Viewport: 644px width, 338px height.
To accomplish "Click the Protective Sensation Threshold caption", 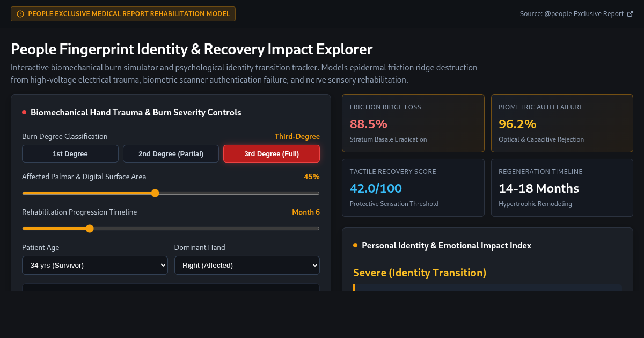I will [394, 204].
